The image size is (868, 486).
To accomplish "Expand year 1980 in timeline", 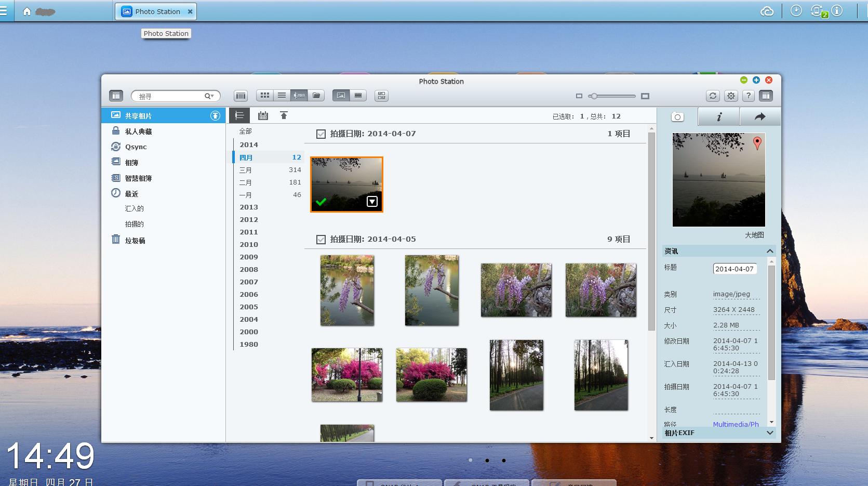I will coord(249,344).
